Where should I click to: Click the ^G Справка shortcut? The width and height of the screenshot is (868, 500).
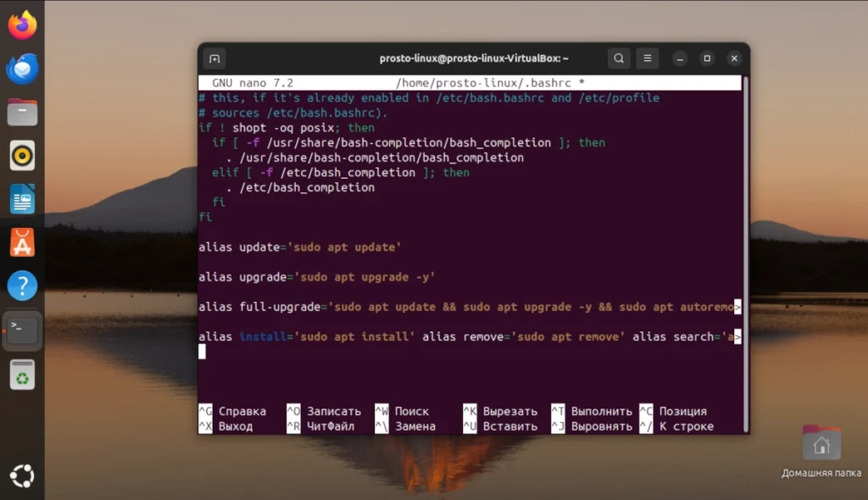(x=232, y=411)
